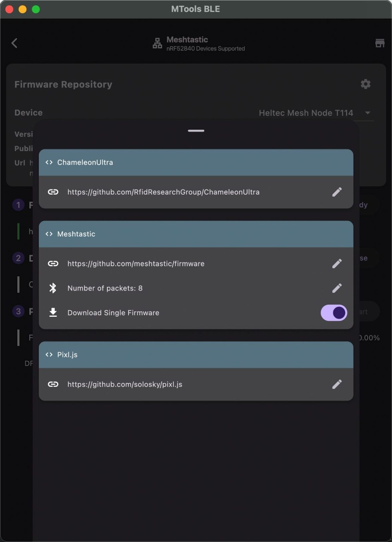Open Firmware Repository settings gear
The image size is (392, 542).
366,84
